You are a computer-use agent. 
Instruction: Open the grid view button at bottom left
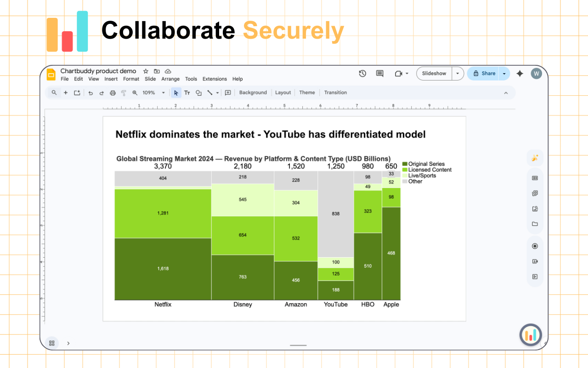(x=52, y=343)
